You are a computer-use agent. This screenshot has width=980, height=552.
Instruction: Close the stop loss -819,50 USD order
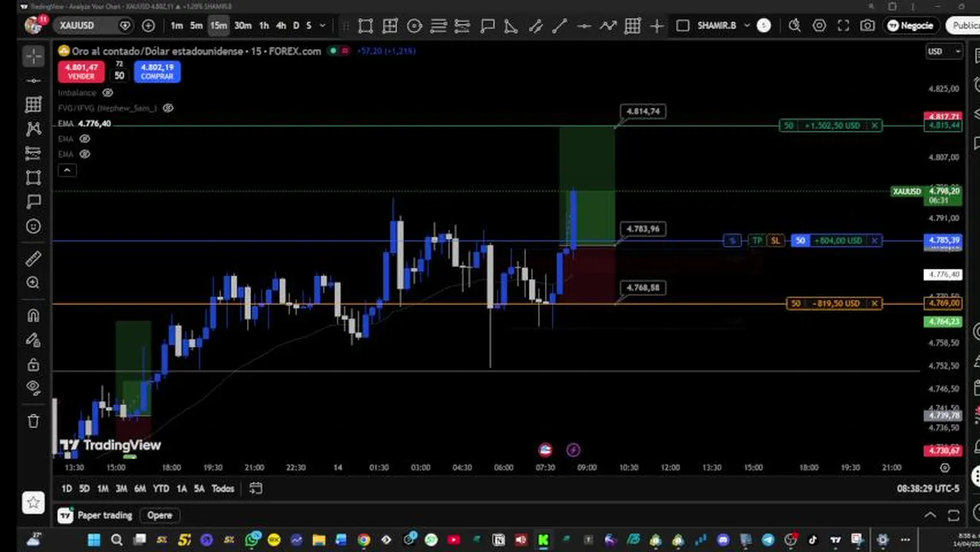874,304
